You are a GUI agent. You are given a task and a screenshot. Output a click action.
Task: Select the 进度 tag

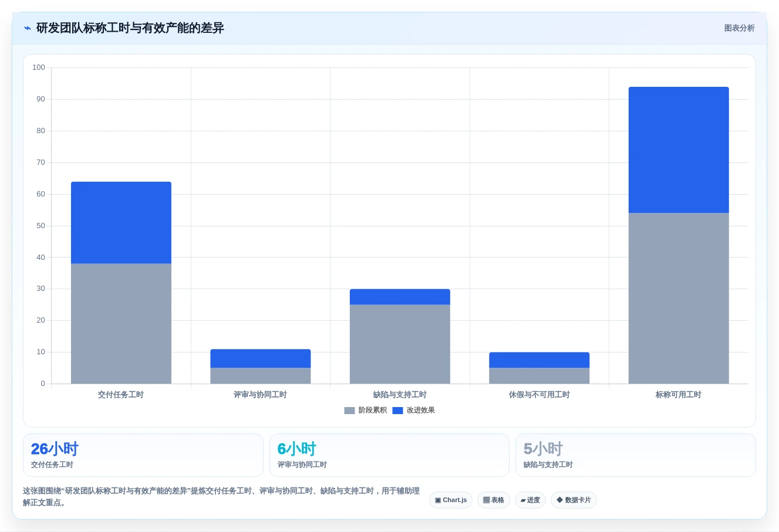(x=530, y=500)
